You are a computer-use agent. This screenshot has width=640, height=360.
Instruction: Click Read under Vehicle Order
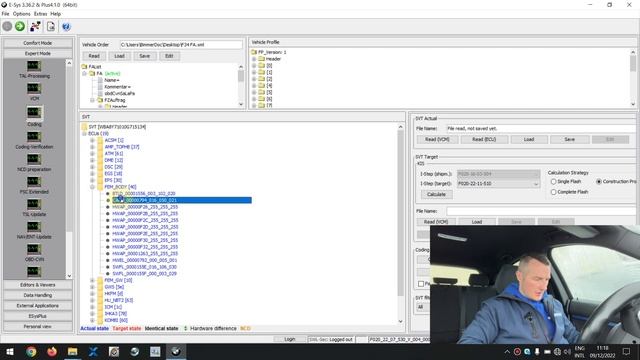94,56
